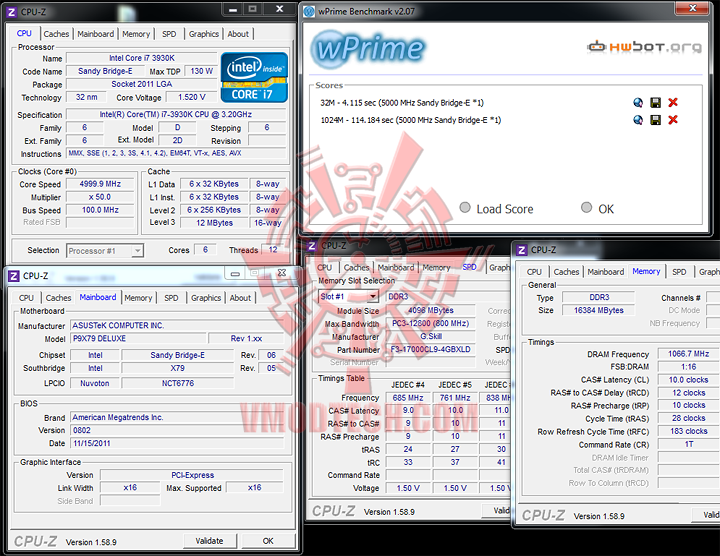Select the OK radio button in wPrime
Viewport: 720px width, 556px height.
[x=586, y=208]
